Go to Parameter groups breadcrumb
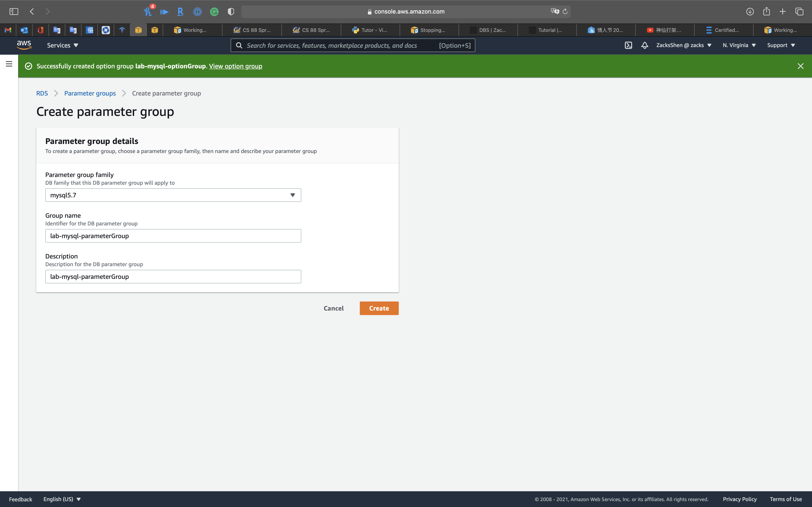The width and height of the screenshot is (812, 507). coord(90,93)
